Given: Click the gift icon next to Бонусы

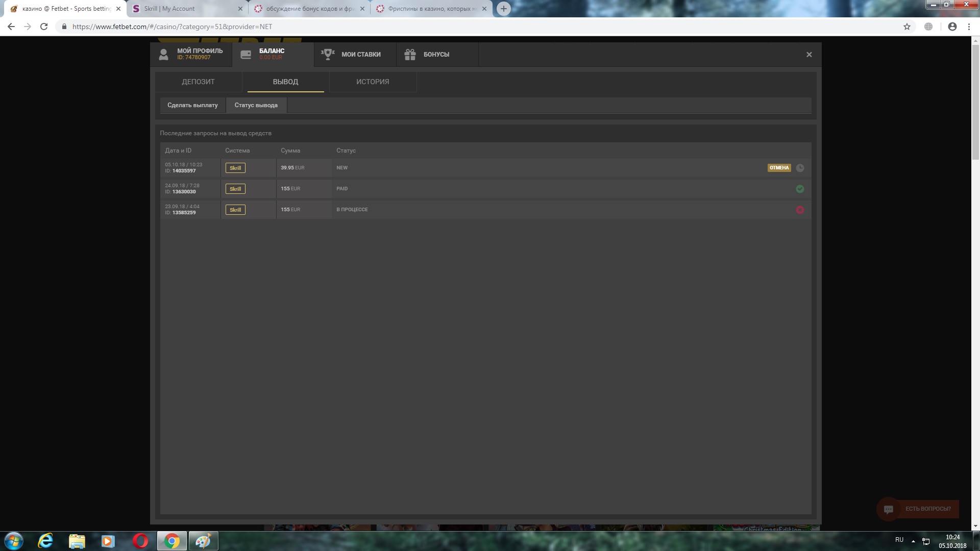Looking at the screenshot, I should pyautogui.click(x=410, y=55).
